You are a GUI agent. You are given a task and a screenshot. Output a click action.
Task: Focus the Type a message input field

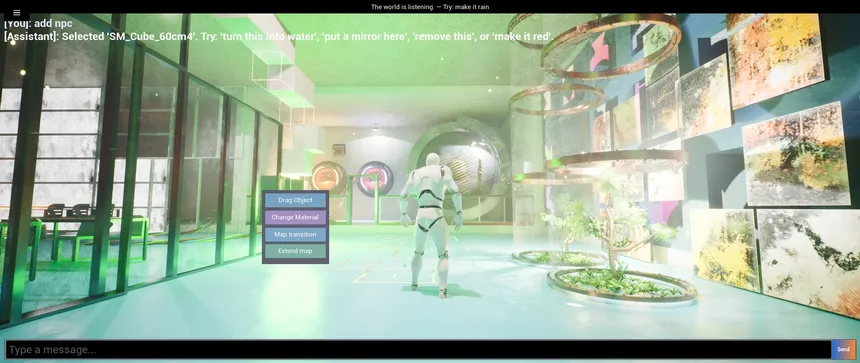click(418, 349)
